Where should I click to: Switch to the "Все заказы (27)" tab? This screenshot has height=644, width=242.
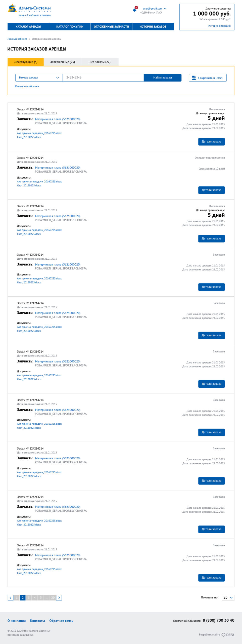100,62
